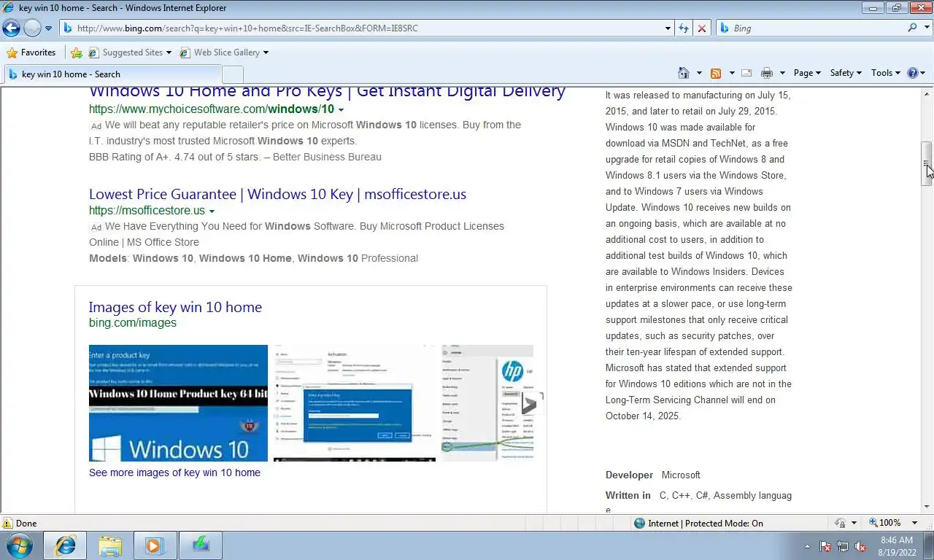
Task: Click the scrollbar down arrow
Action: 927,507
